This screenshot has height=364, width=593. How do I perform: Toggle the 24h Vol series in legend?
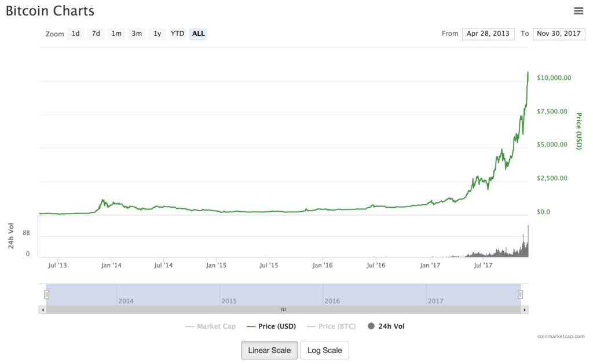pyautogui.click(x=386, y=326)
